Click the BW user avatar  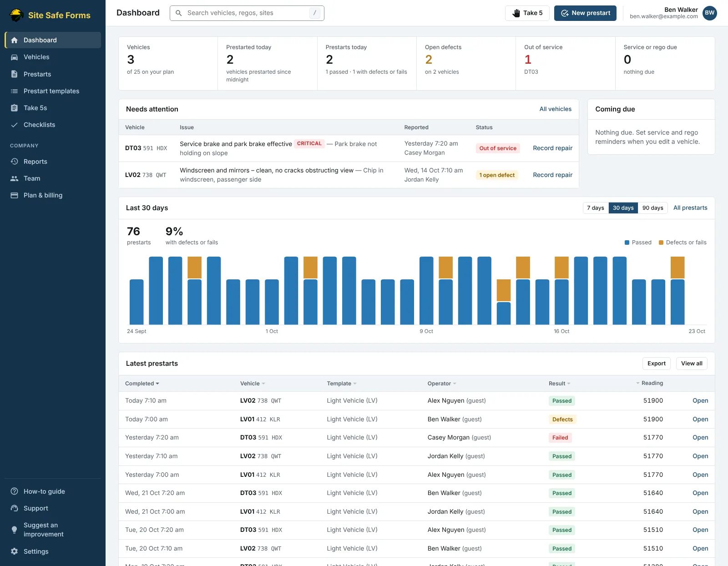(710, 13)
